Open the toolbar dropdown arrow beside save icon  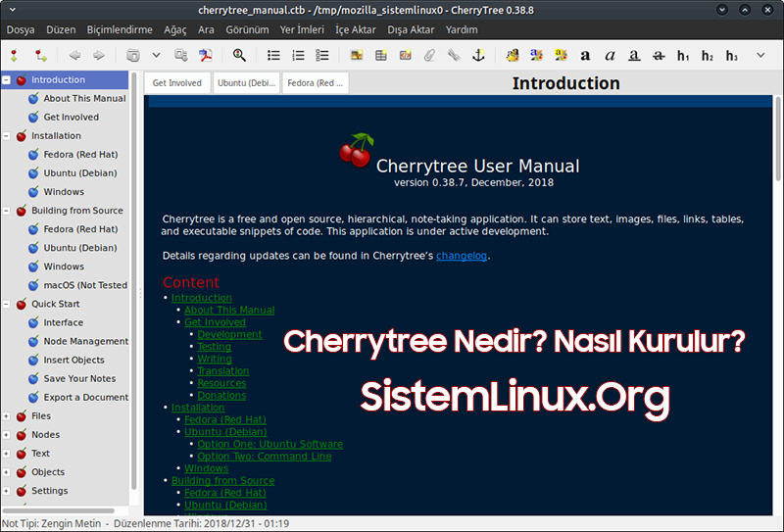pyautogui.click(x=157, y=56)
